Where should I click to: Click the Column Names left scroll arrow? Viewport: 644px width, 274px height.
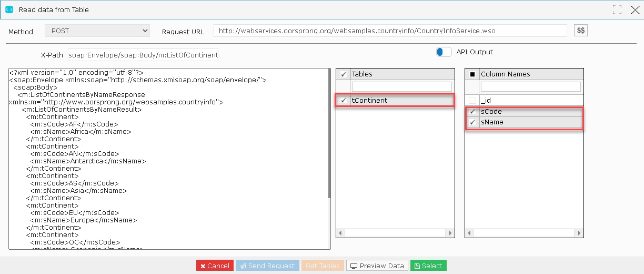coord(469,233)
